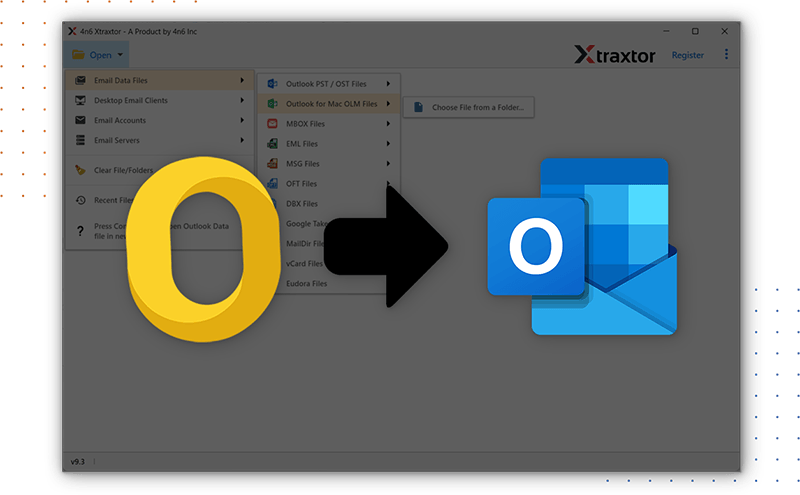
Task: Select EML Files entry
Action: [328, 143]
